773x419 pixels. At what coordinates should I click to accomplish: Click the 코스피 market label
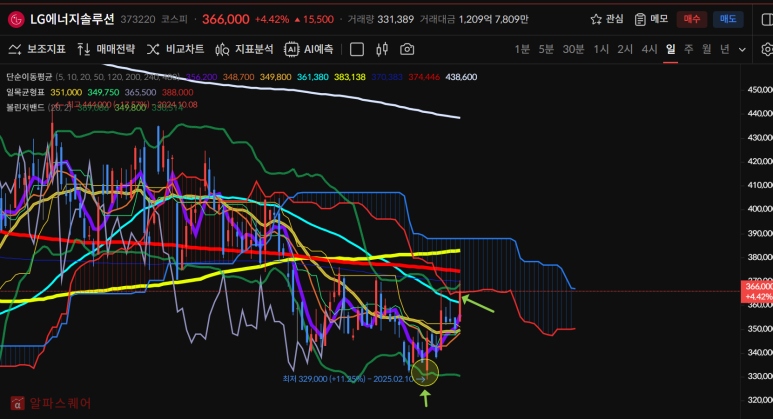point(175,19)
